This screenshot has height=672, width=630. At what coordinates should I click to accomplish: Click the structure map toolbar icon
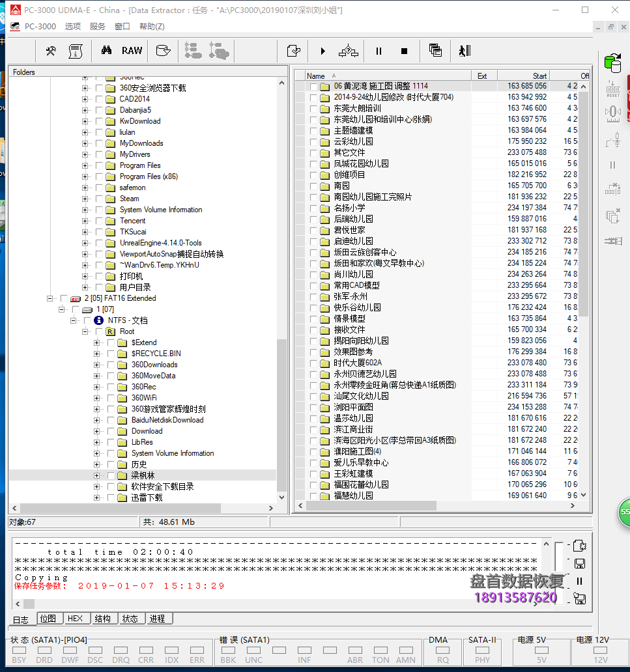[x=349, y=51]
